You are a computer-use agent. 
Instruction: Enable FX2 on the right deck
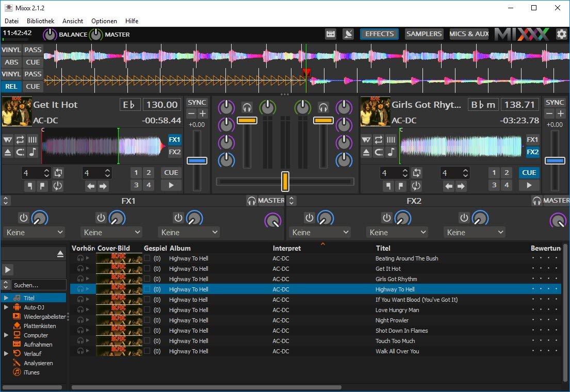tap(532, 152)
